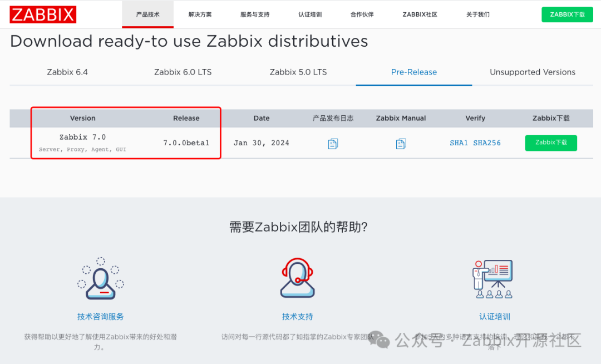Click the red-highlighted Zabbix 7.0 version cell
Image resolution: width=601 pixels, height=364 pixels.
(82, 142)
